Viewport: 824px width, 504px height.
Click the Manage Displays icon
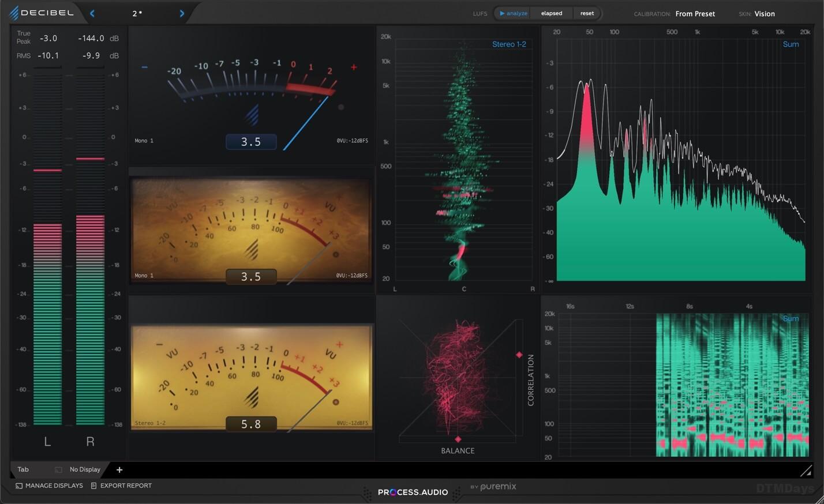19,486
